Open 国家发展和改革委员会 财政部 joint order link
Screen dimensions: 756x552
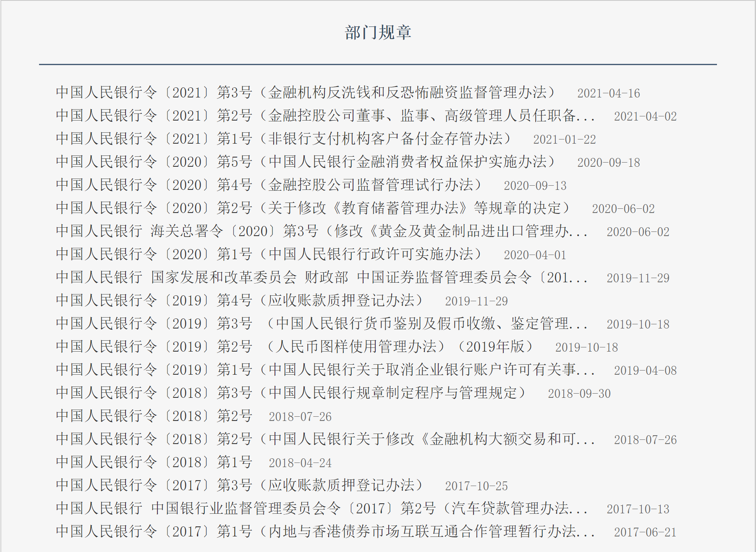click(x=322, y=277)
